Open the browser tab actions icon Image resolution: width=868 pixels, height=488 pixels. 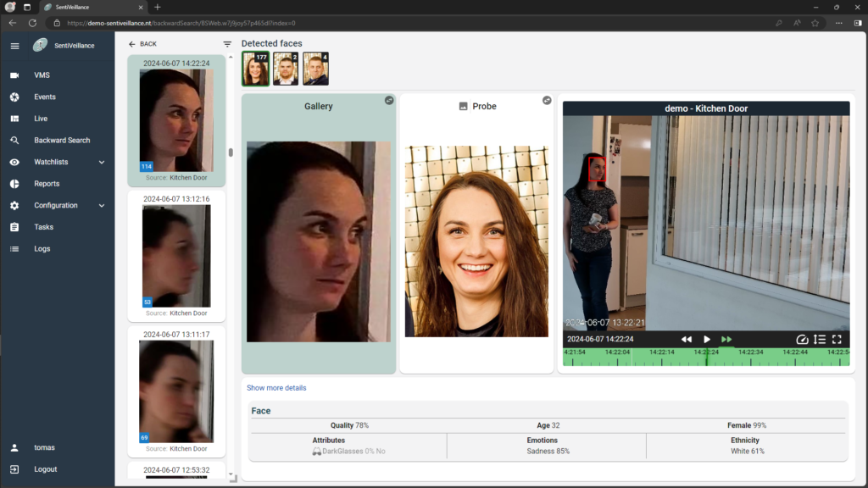coord(26,7)
